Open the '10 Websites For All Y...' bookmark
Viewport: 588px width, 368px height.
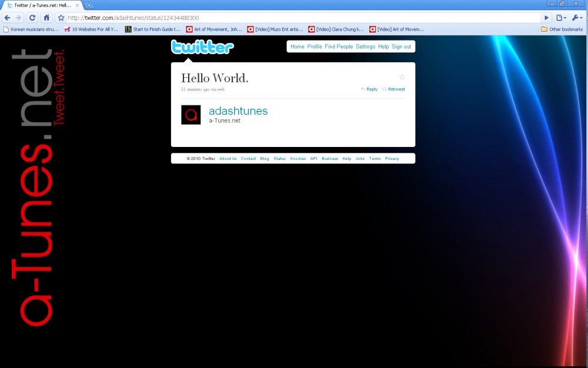pos(91,29)
